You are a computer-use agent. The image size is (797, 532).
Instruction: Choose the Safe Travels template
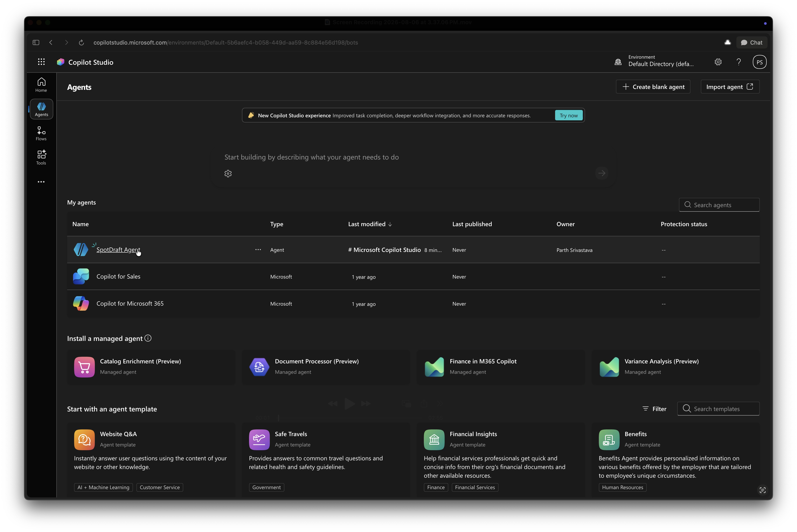[x=326, y=460]
